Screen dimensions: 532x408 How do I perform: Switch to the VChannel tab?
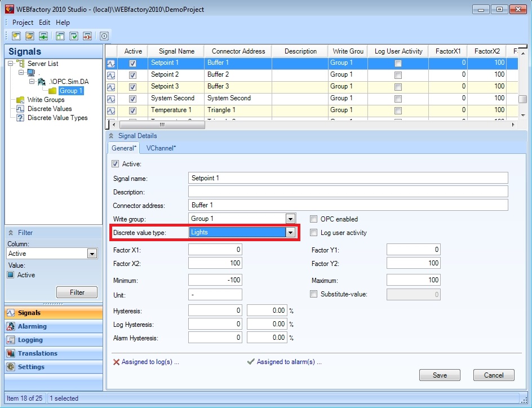pos(161,148)
